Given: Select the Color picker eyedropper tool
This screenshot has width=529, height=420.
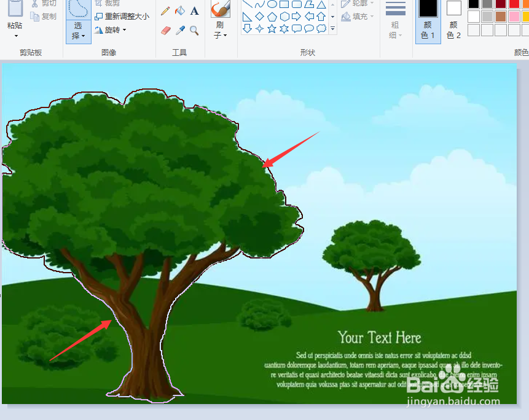Looking at the screenshot, I should click(180, 31).
